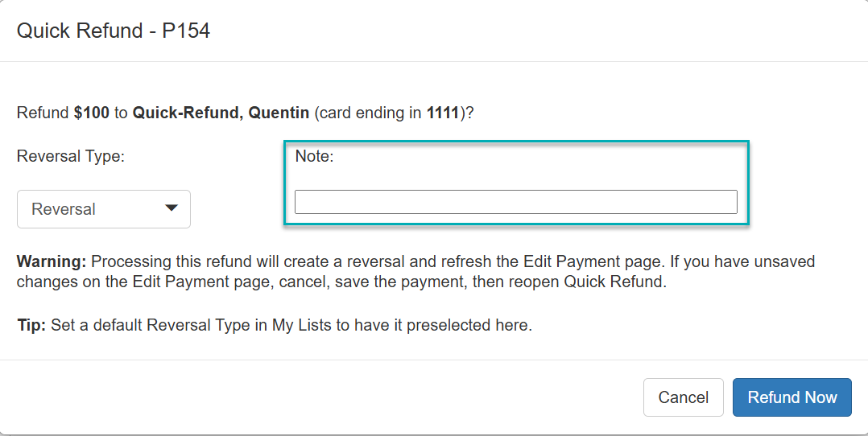Click the 'Quick Refund - P154' dialog title
Screen dimensions: 868x436
114,31
